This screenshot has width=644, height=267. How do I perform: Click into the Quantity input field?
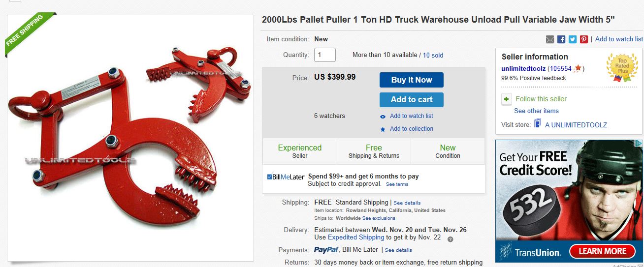325,55
